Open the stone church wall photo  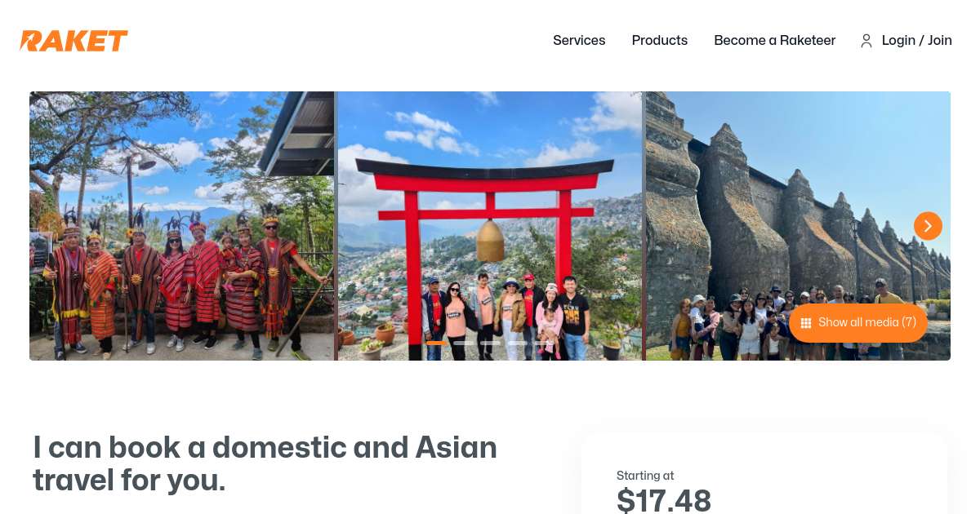click(798, 226)
